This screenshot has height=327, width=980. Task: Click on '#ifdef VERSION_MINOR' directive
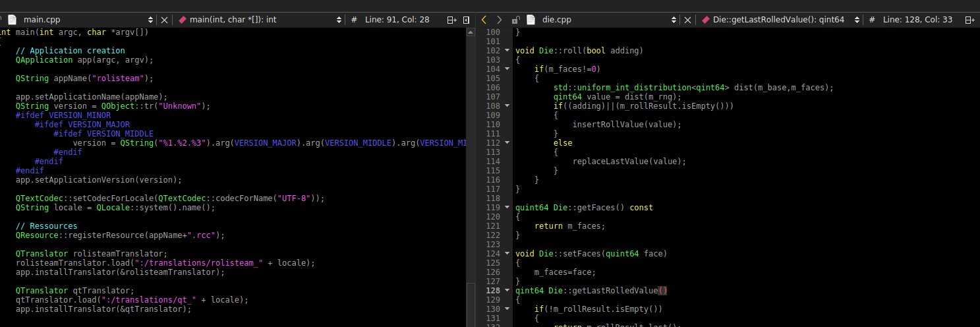click(x=63, y=115)
